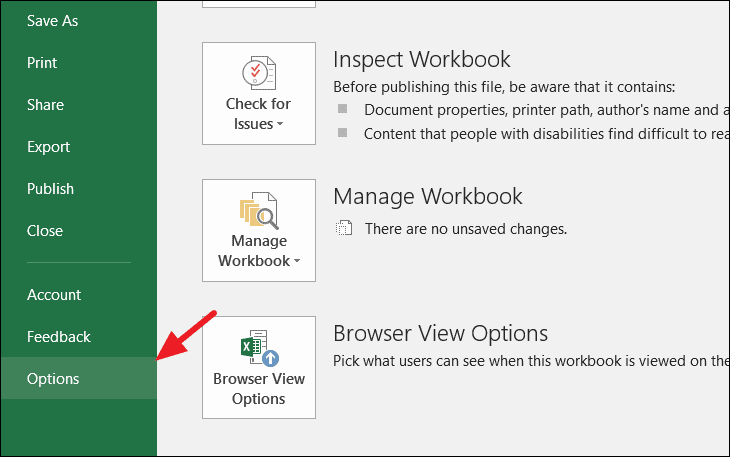Image resolution: width=730 pixels, height=457 pixels.
Task: Open the Account page
Action: point(54,295)
